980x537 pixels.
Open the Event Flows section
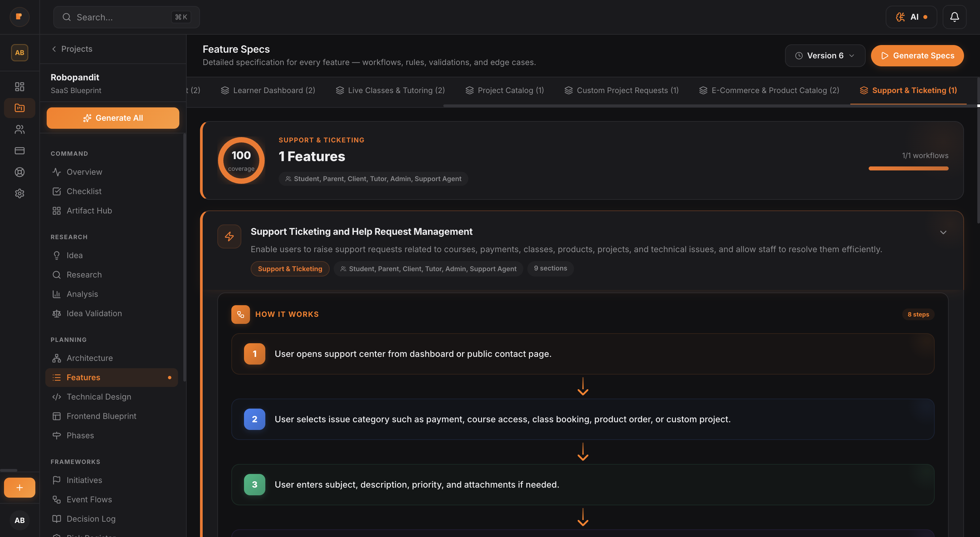coord(89,499)
